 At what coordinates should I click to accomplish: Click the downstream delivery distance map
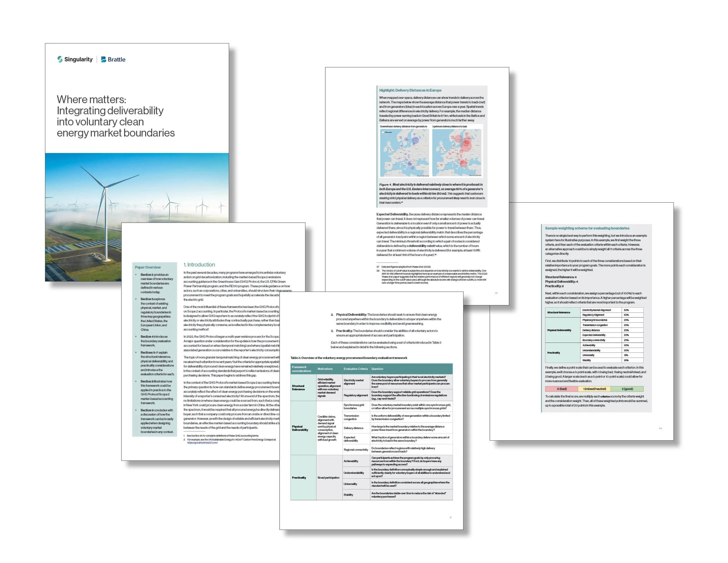pyautogui.click(x=404, y=152)
